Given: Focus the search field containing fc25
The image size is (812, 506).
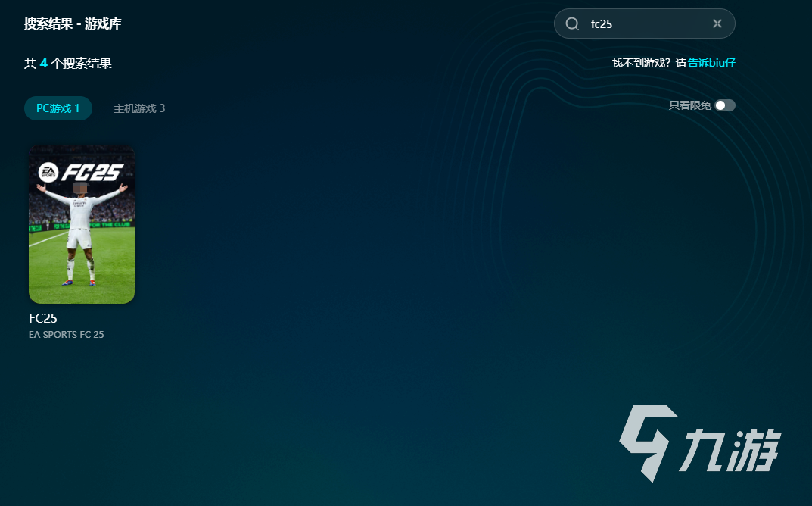Looking at the screenshot, I should 643,23.
